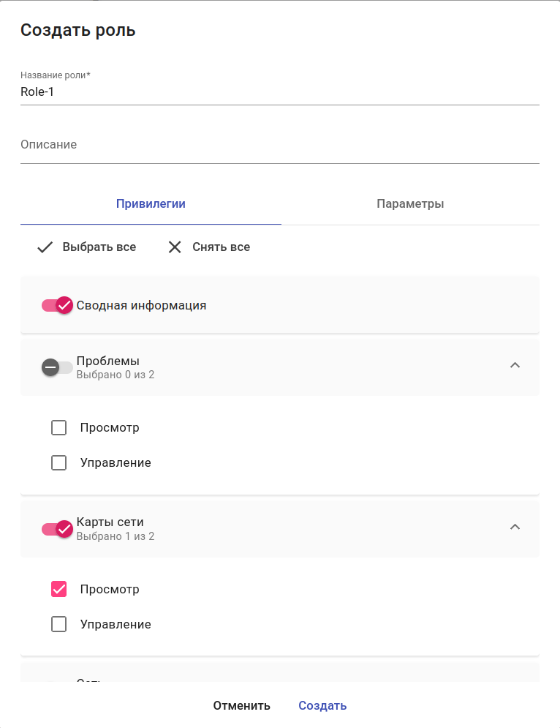Open the Параметры tab
This screenshot has height=728, width=560.
click(410, 204)
